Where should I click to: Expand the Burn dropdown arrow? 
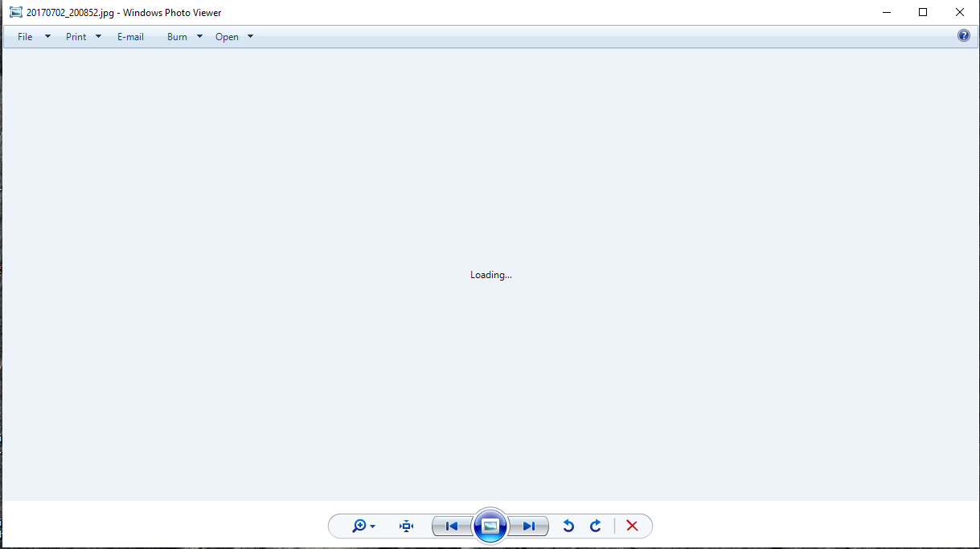pos(199,37)
